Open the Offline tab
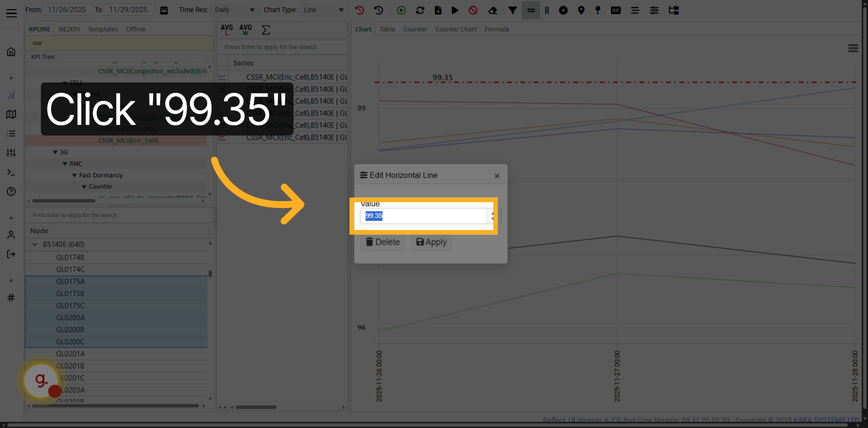868x428 pixels. click(x=136, y=29)
